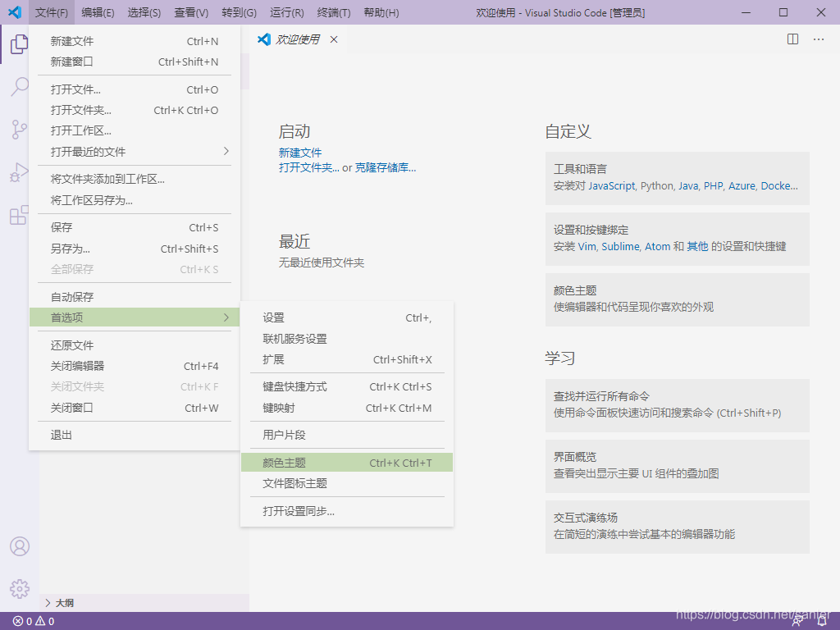Open the Accounts icon in activity bar

pyautogui.click(x=20, y=546)
